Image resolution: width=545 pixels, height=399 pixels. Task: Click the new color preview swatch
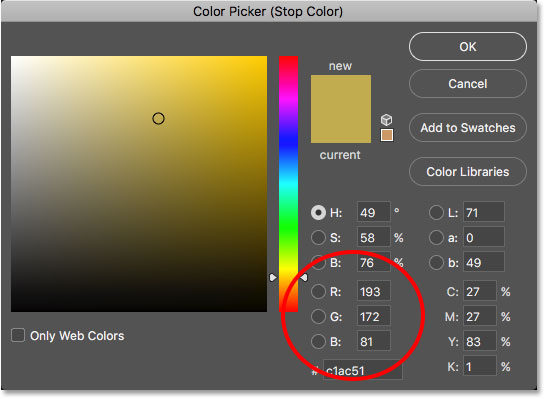click(x=341, y=92)
